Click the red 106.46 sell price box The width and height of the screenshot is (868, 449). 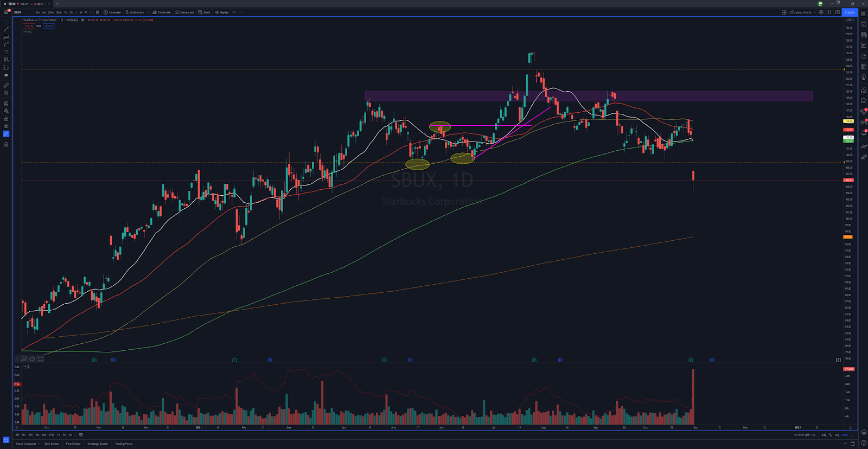click(x=29, y=26)
